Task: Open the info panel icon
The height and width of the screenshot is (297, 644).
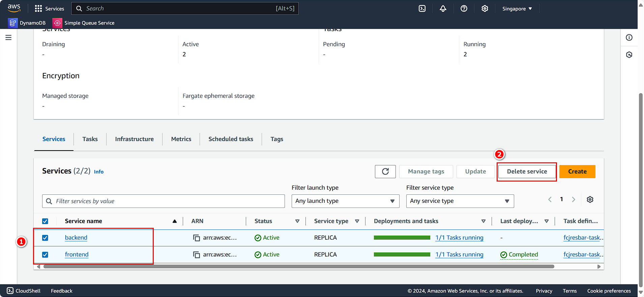Action: click(x=629, y=37)
